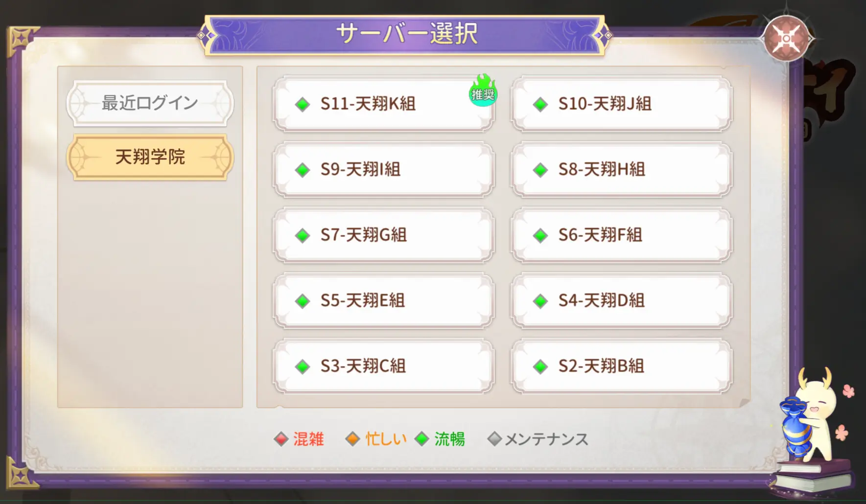Screen dimensions: 866x504
Task: Click green status diamond beside S10-天翔J組
Action: point(540,104)
